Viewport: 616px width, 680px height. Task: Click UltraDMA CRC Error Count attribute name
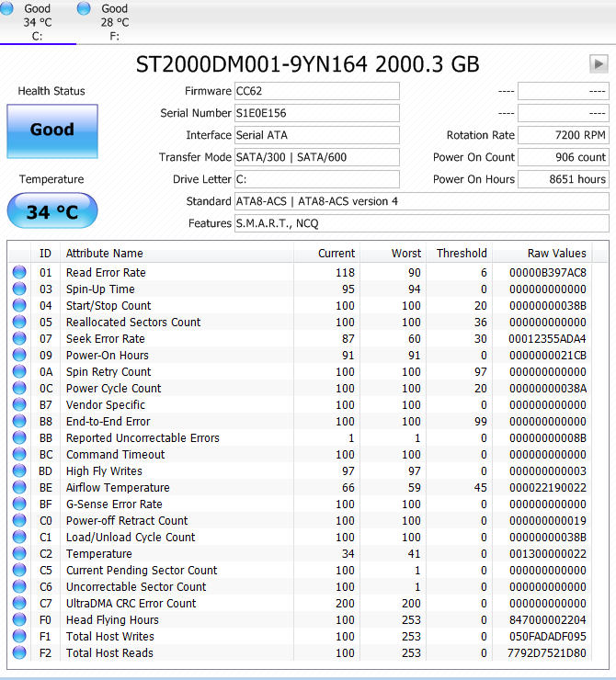(131, 603)
